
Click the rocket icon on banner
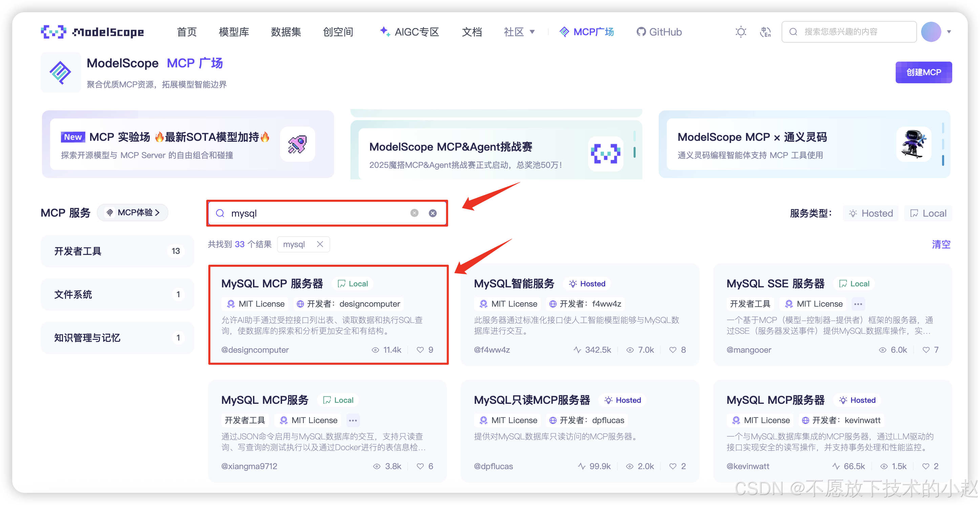(x=298, y=144)
